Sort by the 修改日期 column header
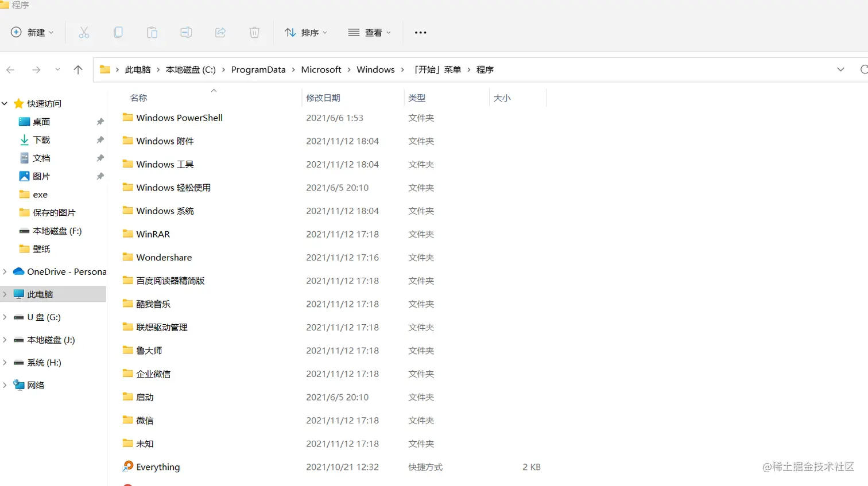 323,98
